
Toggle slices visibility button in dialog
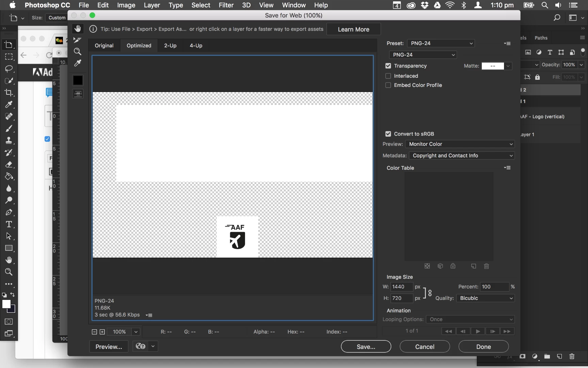coord(78,94)
